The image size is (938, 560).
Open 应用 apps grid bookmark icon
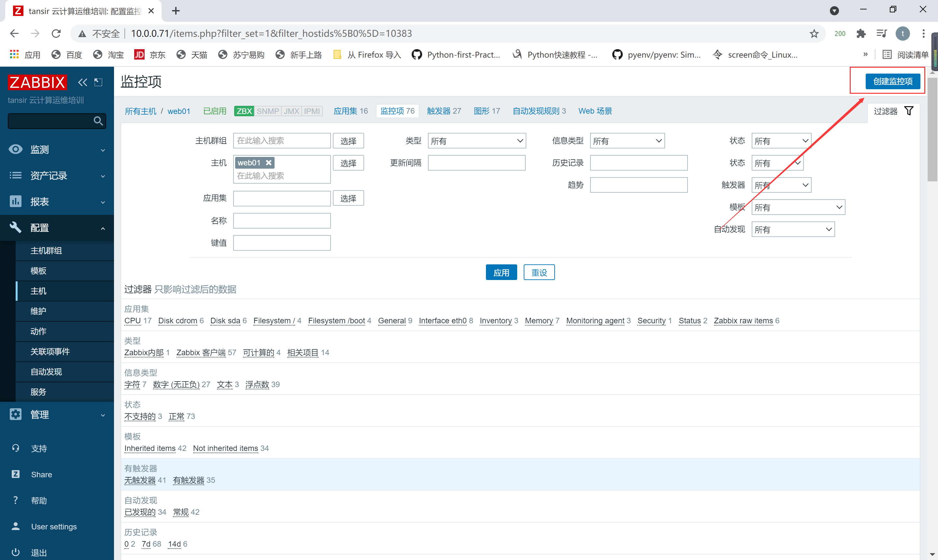14,55
